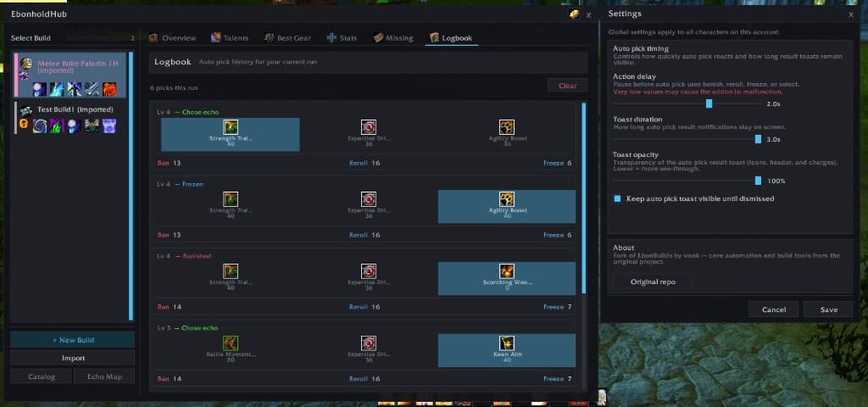Viewport: 868px width, 407px height.
Task: Click 'Freeze 6' under the Lv 4 Chose echo entry
Action: [558, 164]
